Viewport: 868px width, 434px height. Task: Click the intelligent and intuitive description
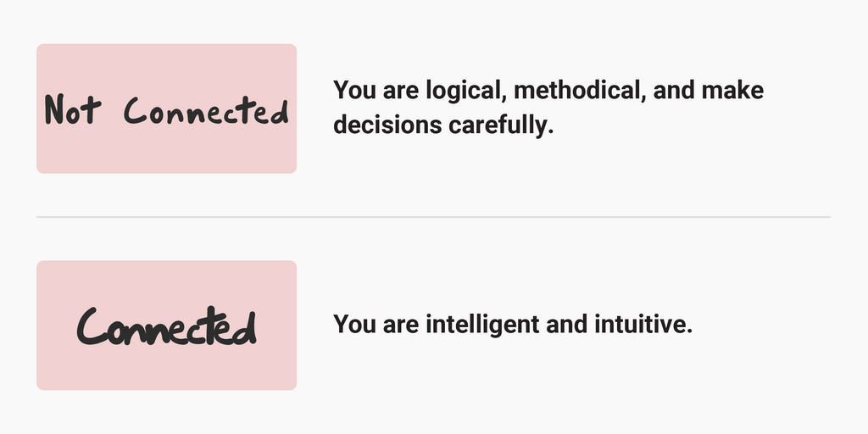[x=513, y=324]
